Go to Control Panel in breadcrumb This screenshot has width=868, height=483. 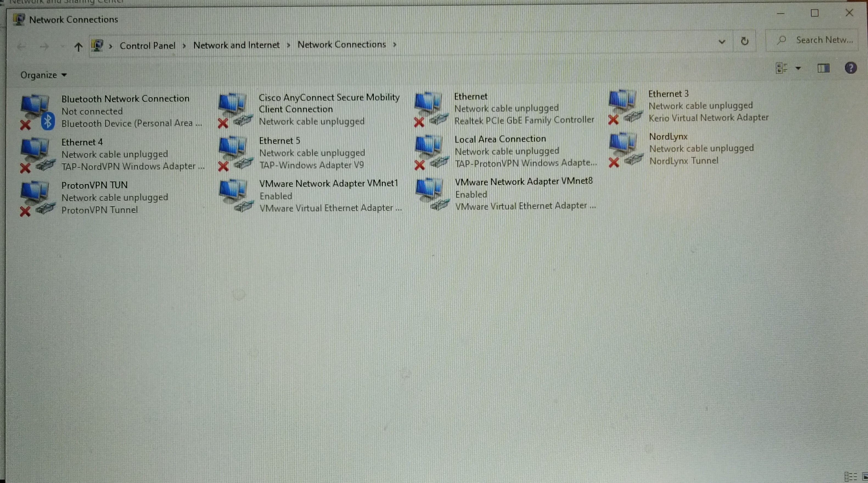147,46
